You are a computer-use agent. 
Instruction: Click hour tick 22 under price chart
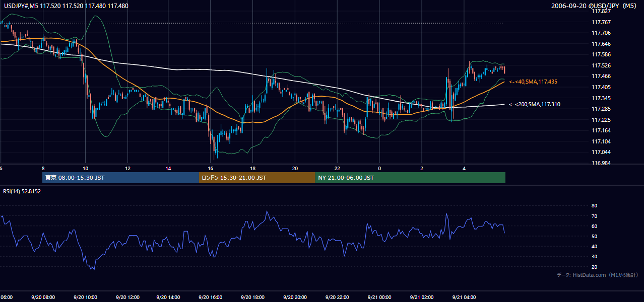tap(337, 168)
